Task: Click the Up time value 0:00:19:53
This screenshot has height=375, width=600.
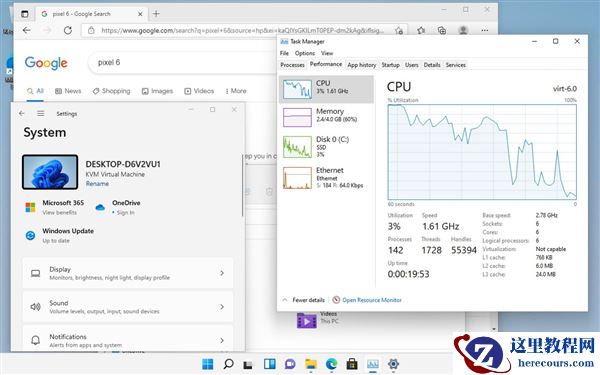Action: 408,274
